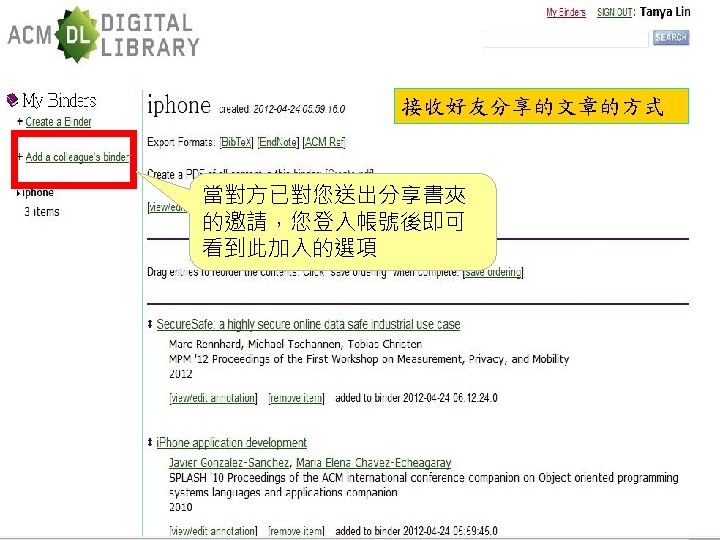720x540 pixels.
Task: Click the My Binders sidebar heading
Action: click(x=59, y=100)
